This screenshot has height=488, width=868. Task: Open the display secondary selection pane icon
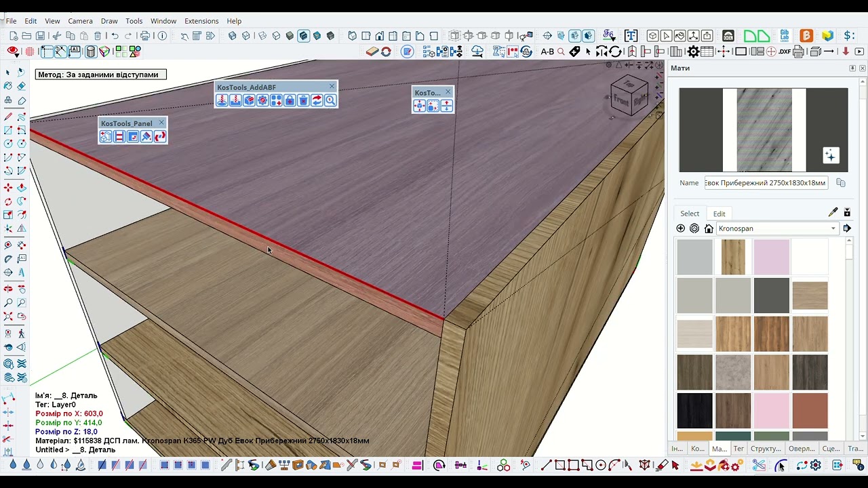pyautogui.click(x=847, y=213)
